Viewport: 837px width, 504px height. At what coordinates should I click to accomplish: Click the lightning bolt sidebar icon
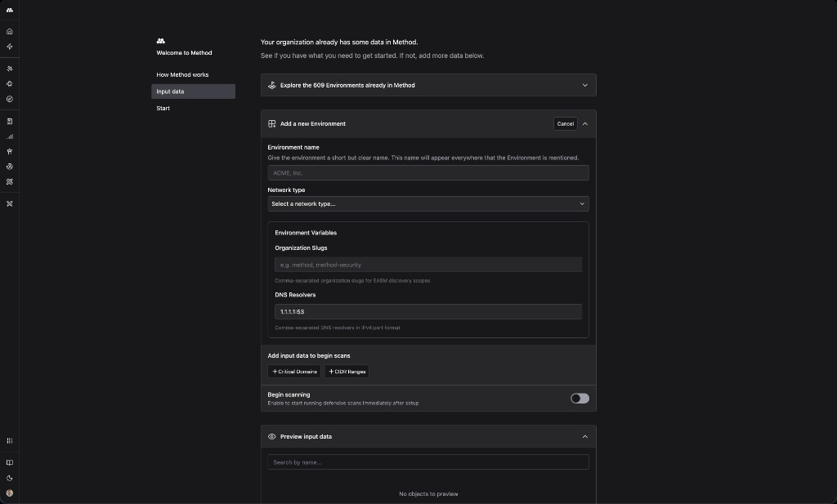click(10, 47)
